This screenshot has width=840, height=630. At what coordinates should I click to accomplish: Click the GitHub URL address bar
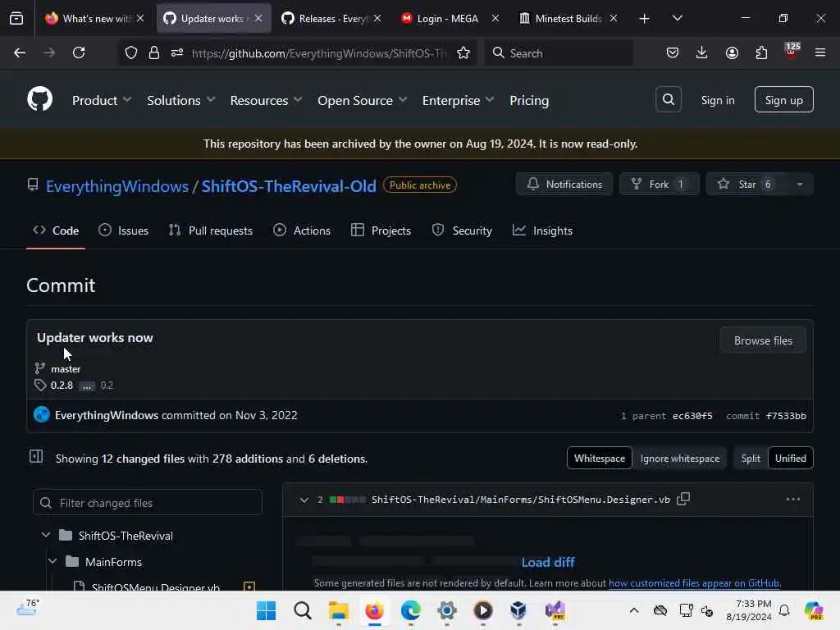click(318, 53)
